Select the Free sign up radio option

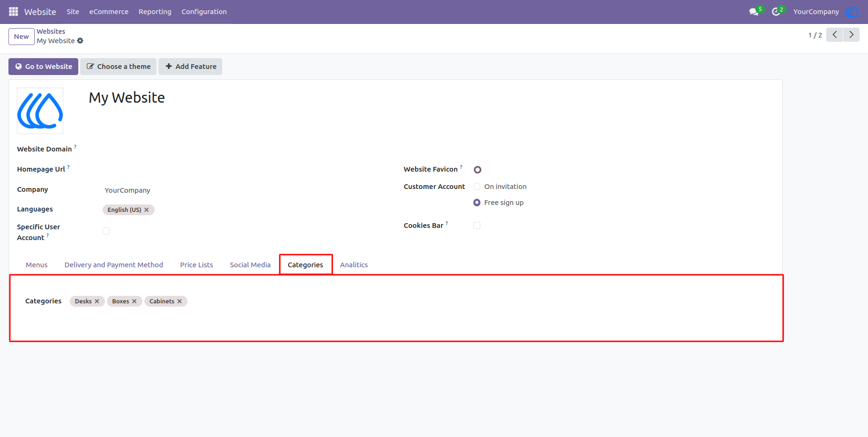[477, 203]
